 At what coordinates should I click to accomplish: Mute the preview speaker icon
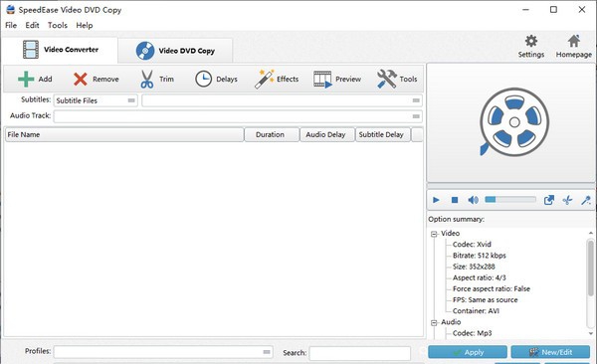pyautogui.click(x=473, y=200)
